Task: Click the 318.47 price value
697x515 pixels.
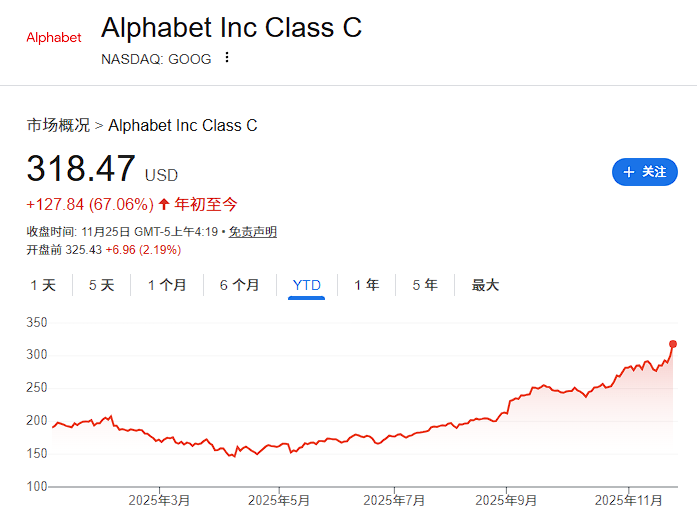Action: 81,169
